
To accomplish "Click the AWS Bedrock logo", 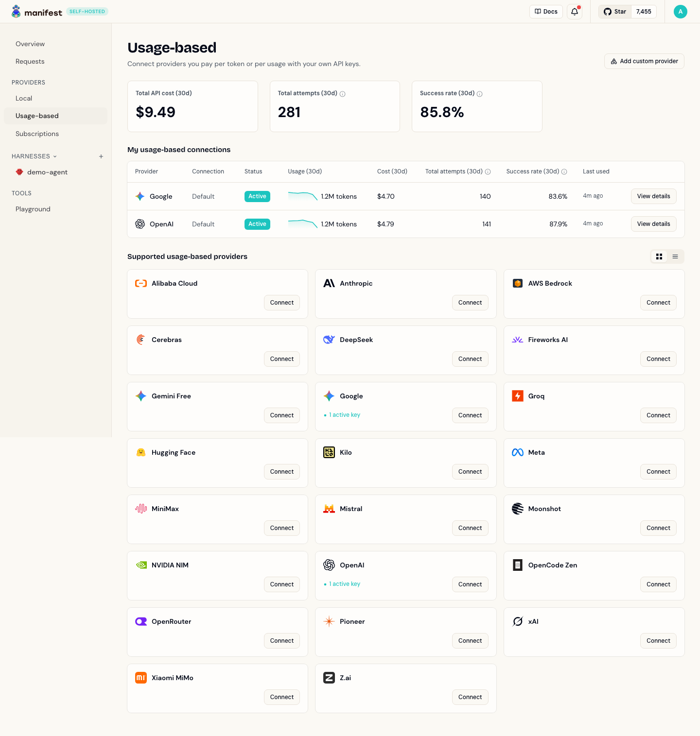I will pyautogui.click(x=518, y=283).
